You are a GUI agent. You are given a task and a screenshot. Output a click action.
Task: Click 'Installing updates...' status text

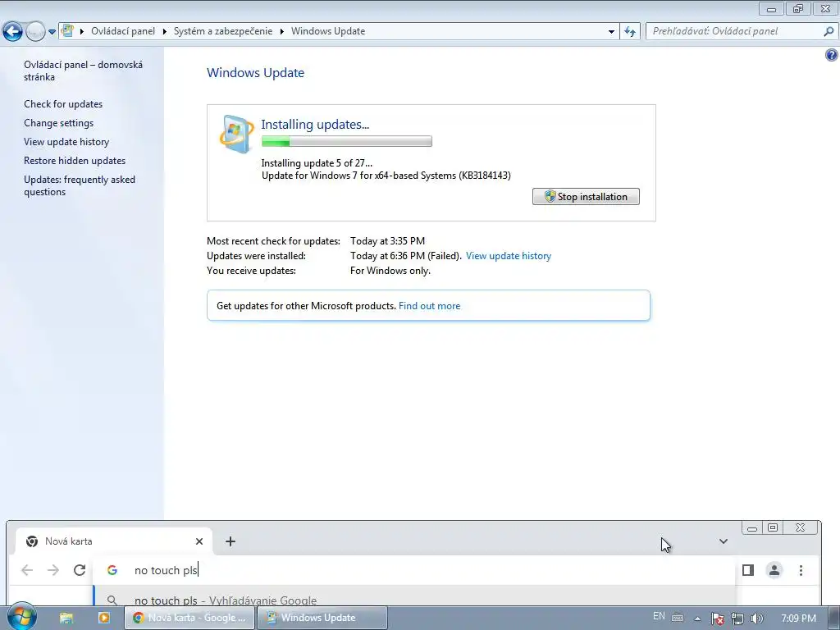tap(315, 125)
